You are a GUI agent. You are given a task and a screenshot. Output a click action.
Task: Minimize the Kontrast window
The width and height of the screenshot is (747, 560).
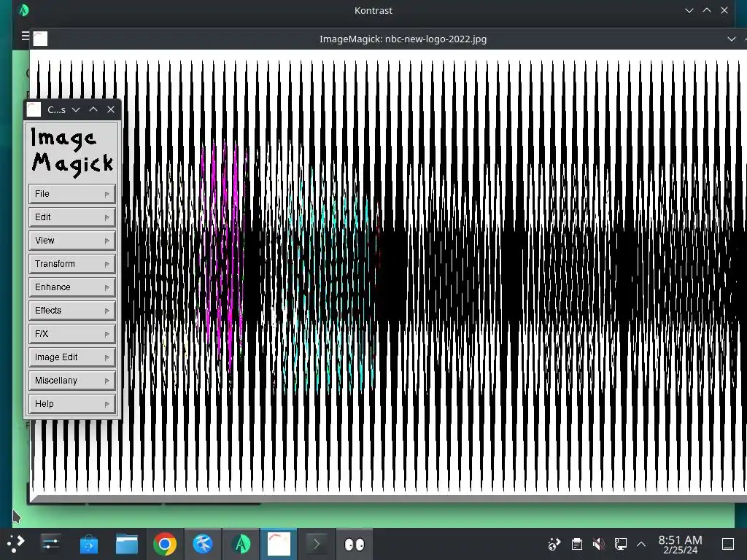point(689,10)
